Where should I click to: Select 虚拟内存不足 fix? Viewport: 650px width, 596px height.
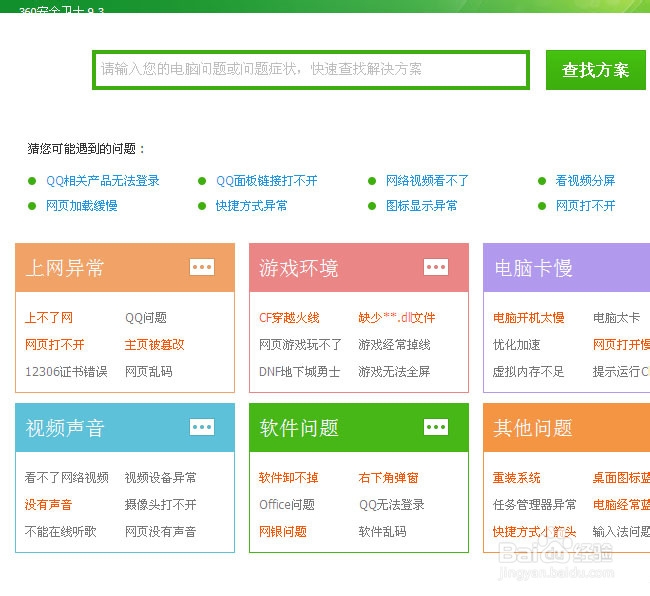point(529,372)
